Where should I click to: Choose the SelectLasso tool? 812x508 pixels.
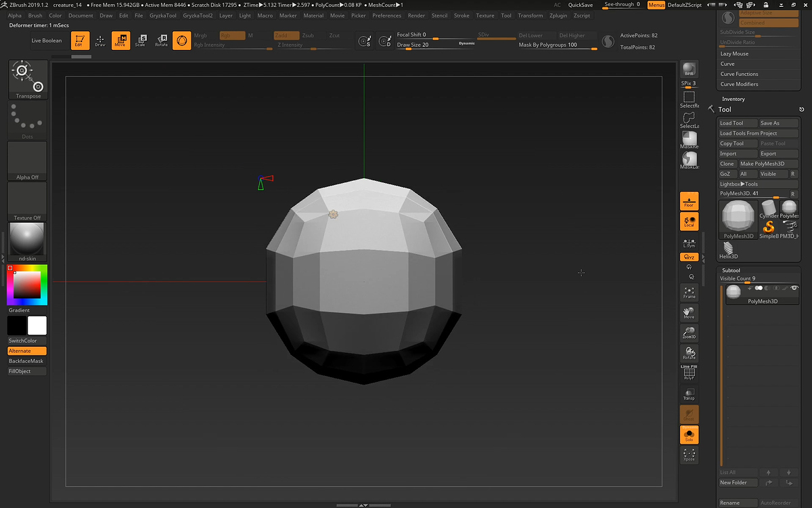[x=689, y=120]
